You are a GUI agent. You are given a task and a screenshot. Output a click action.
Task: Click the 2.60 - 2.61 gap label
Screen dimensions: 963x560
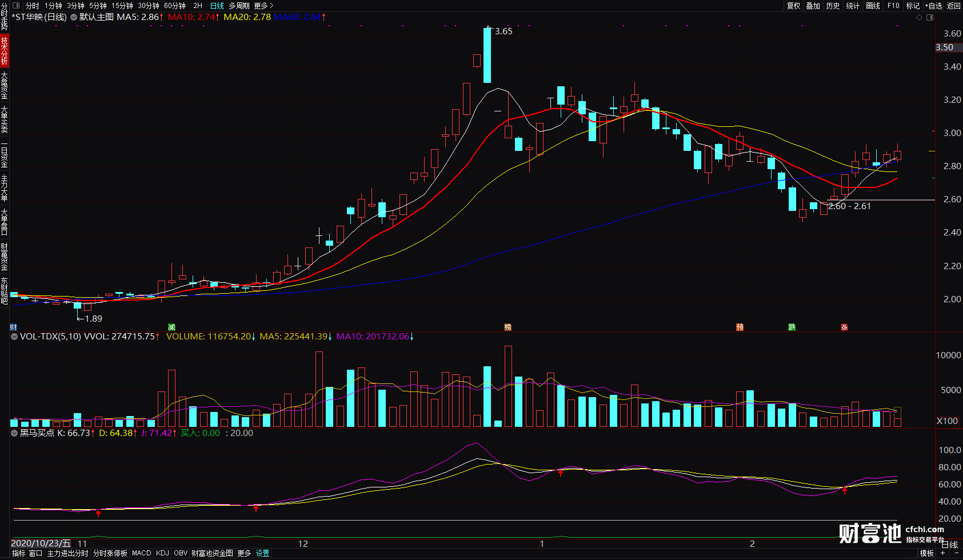pos(849,206)
